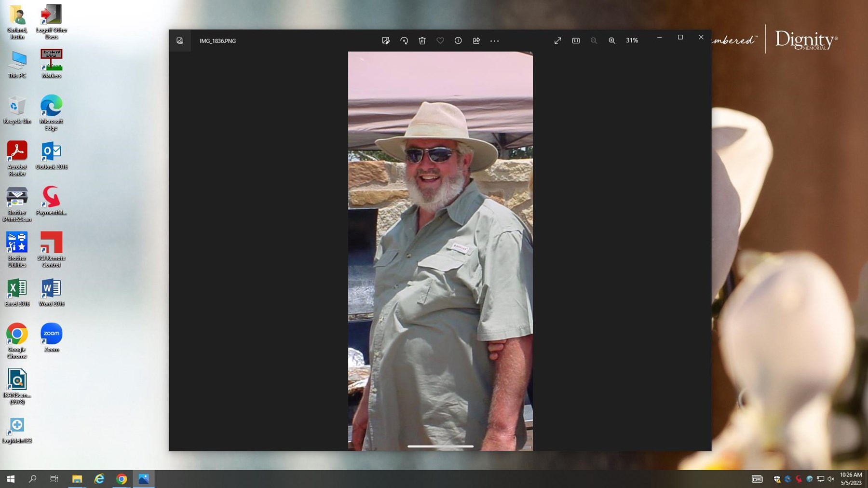Open File Explorer from the taskbar
This screenshot has height=488, width=868.
[77, 479]
